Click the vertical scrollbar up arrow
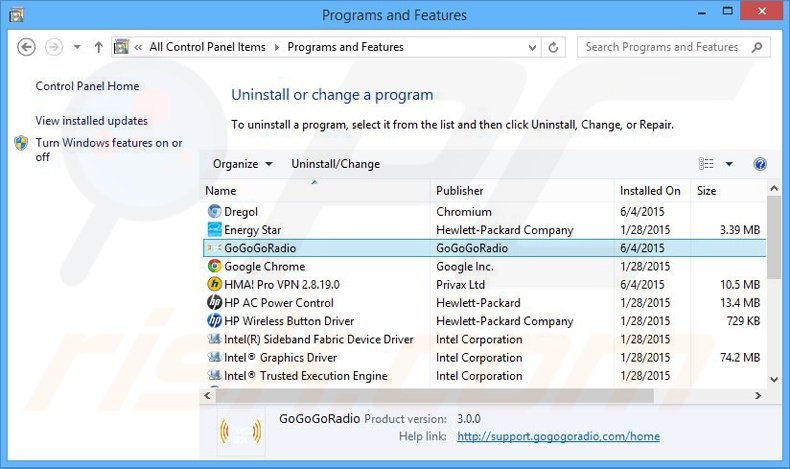The width and height of the screenshot is (790, 469). click(774, 188)
